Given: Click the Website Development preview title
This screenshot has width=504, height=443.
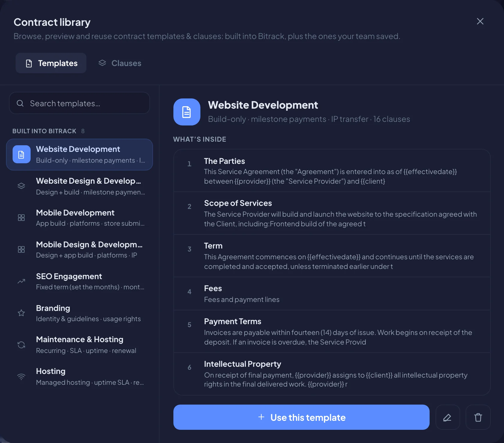Looking at the screenshot, I should pos(263,105).
